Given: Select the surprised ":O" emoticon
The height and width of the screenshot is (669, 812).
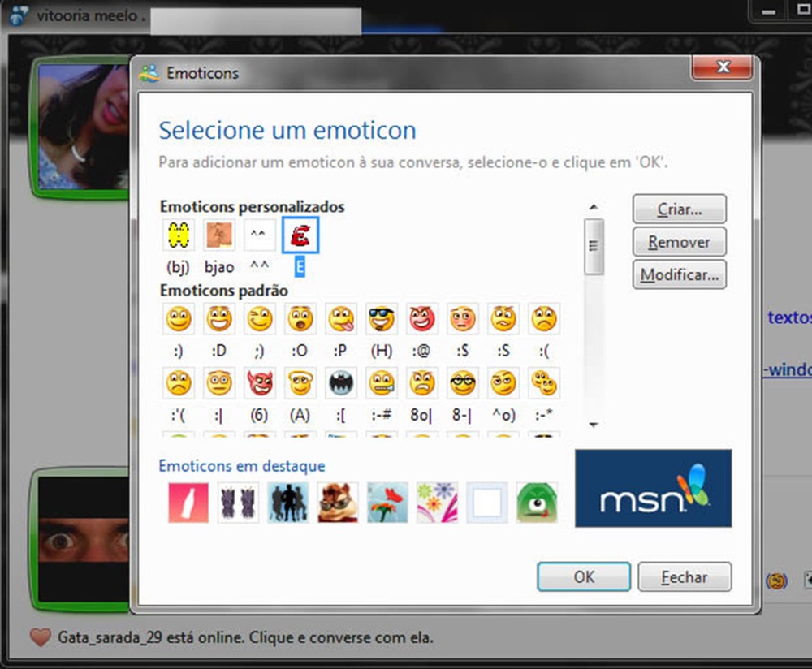Looking at the screenshot, I should coord(300,318).
